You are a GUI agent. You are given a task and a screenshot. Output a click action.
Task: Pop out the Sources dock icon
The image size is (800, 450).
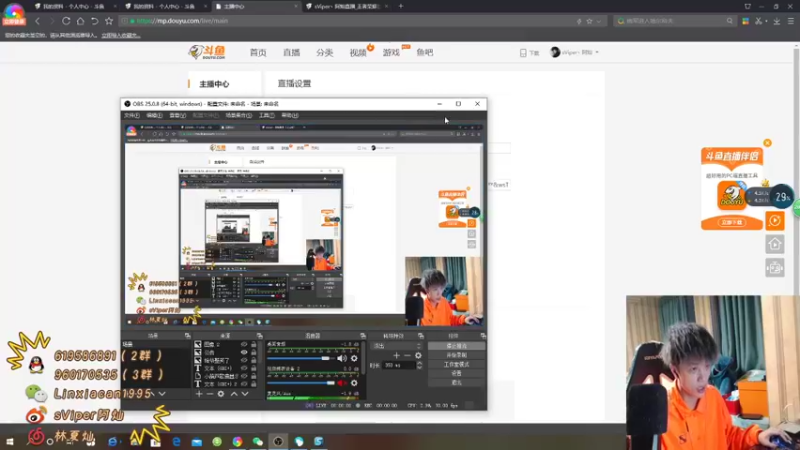[x=260, y=336]
